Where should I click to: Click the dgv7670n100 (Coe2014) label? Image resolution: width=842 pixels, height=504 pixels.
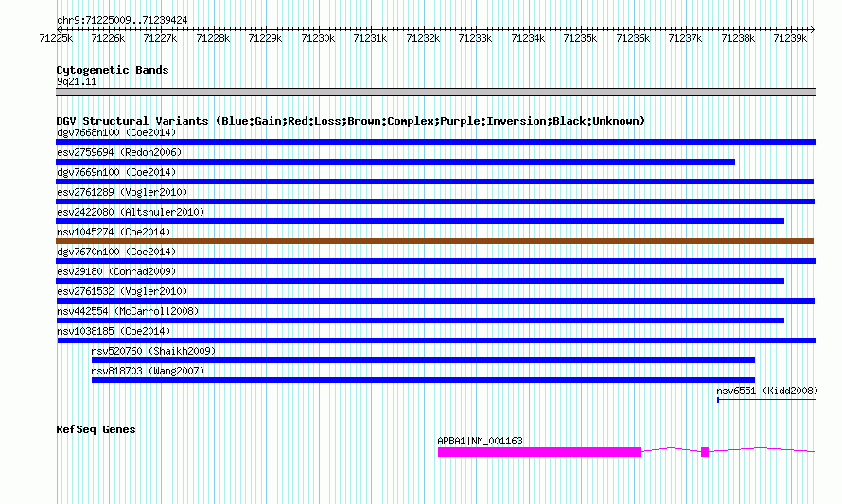pos(116,252)
